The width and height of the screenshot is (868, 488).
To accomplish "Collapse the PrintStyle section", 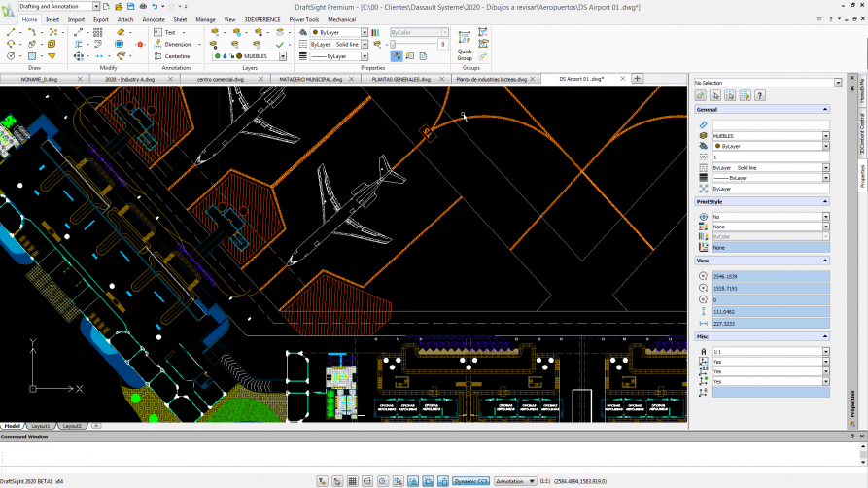I will [x=826, y=201].
